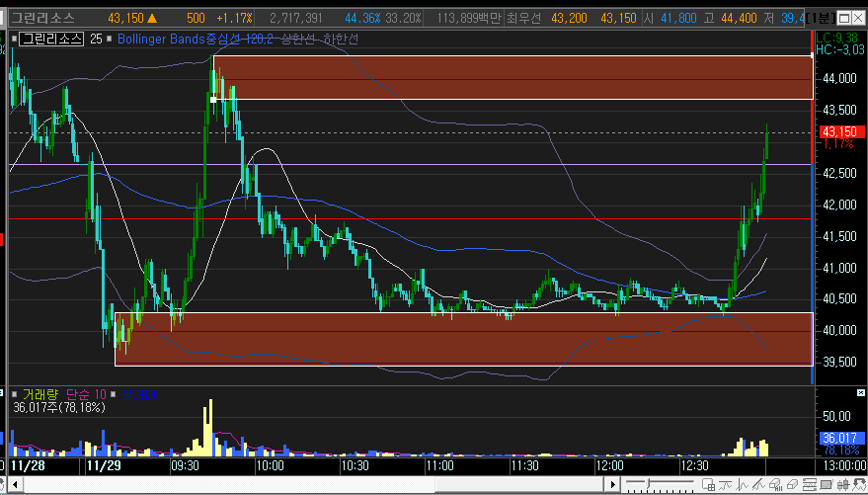The image size is (868, 495).
Task: Click the [1분] timeframe label
Action: [x=822, y=18]
